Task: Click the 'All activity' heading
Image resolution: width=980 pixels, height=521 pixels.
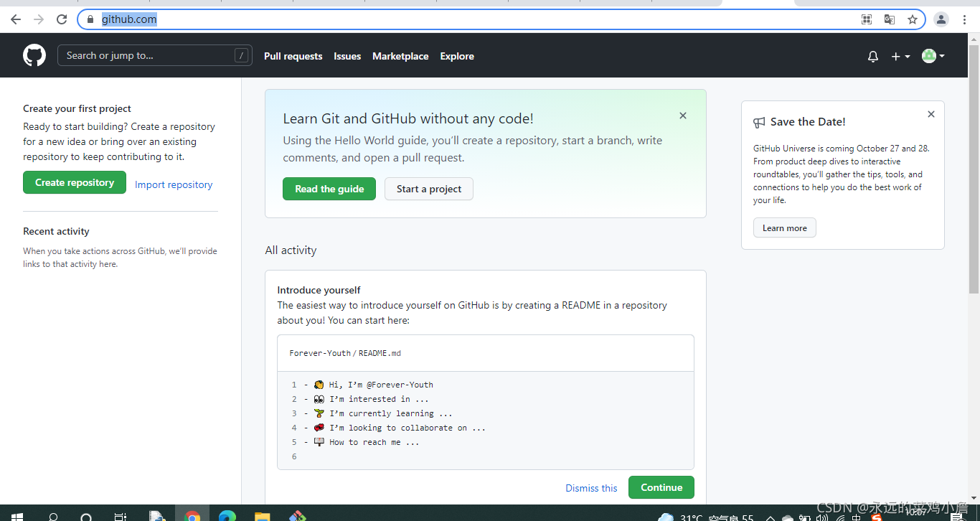Action: (x=291, y=250)
